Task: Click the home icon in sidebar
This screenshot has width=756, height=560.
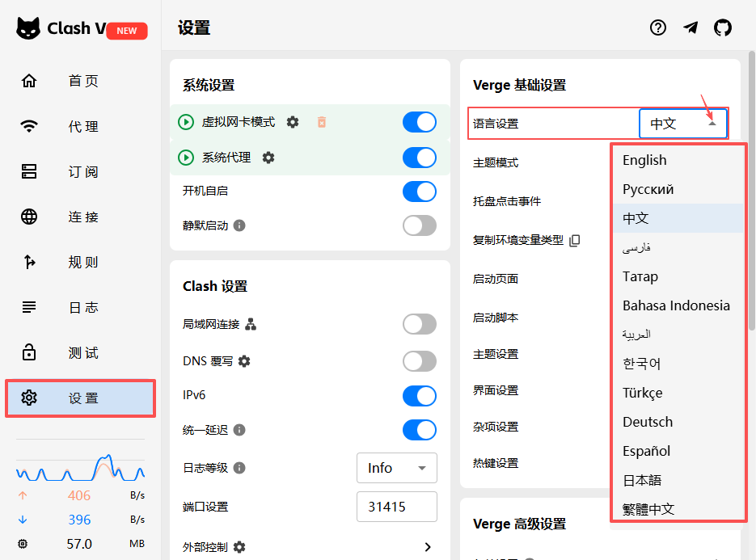Action: pos(29,81)
